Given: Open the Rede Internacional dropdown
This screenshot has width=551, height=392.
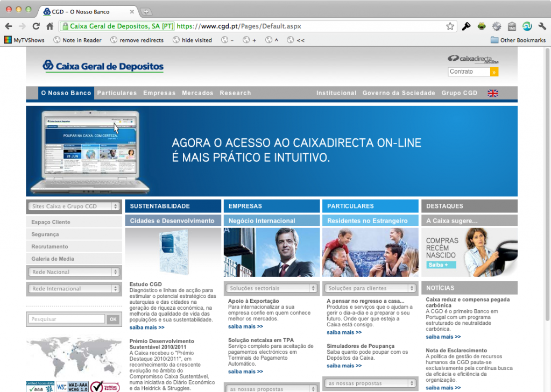Looking at the screenshot, I should click(x=74, y=288).
